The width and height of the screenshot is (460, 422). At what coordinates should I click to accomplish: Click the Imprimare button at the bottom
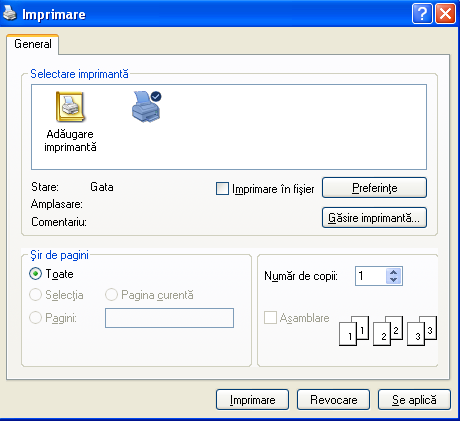tap(252, 399)
